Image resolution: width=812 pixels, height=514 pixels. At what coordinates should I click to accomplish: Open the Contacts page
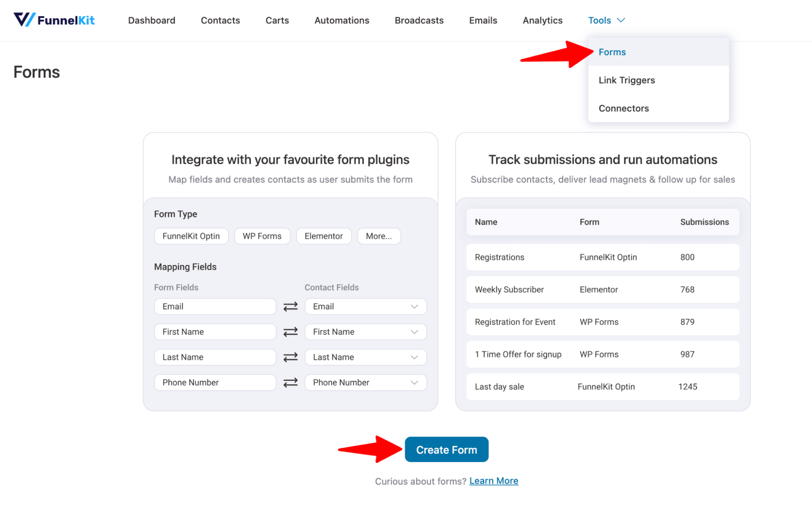coord(220,20)
